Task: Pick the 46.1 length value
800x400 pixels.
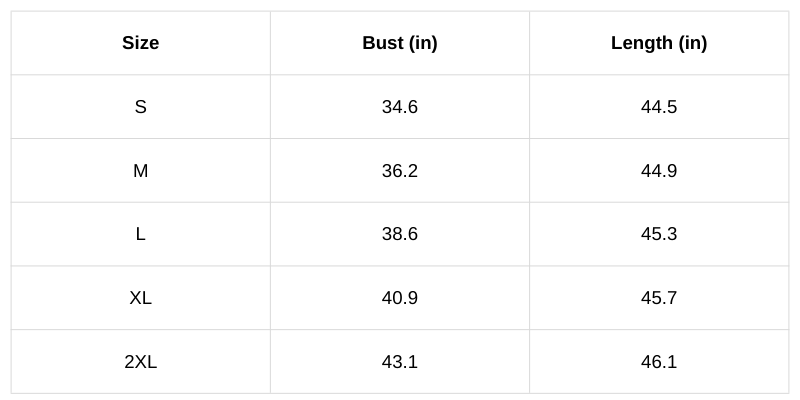Action: click(x=659, y=362)
